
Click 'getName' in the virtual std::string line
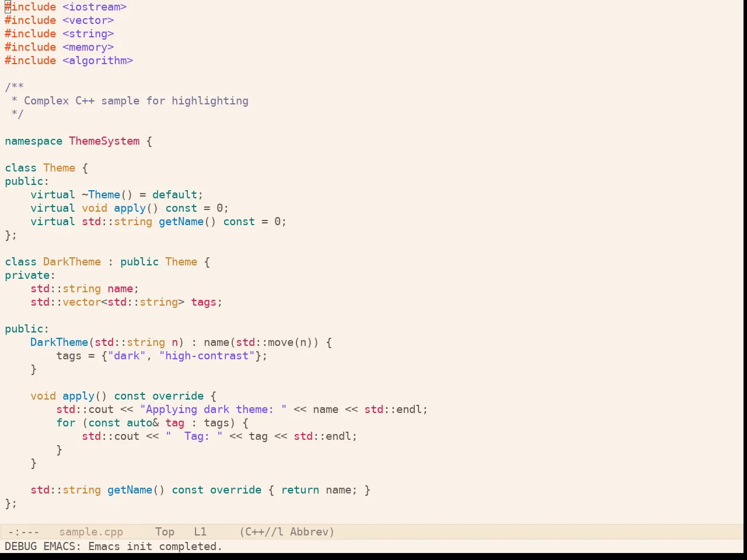click(x=181, y=222)
